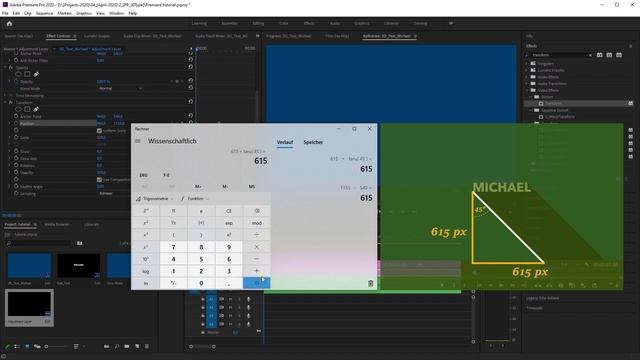
Task: Click the Calculator backspace key
Action: (x=257, y=211)
